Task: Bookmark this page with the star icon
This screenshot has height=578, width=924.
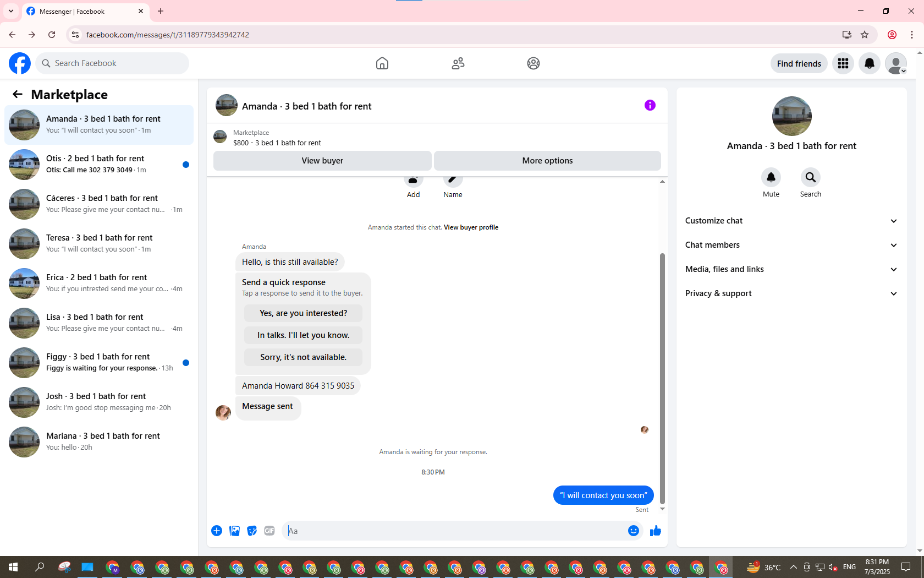Action: pos(865,35)
